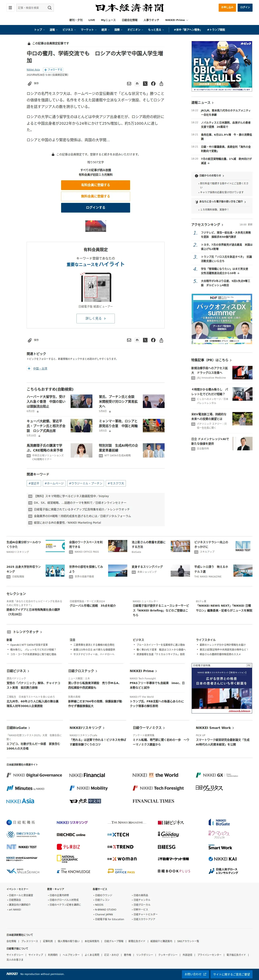Open Myニュース menu item
Screen dimensions: 259x980
108,20
